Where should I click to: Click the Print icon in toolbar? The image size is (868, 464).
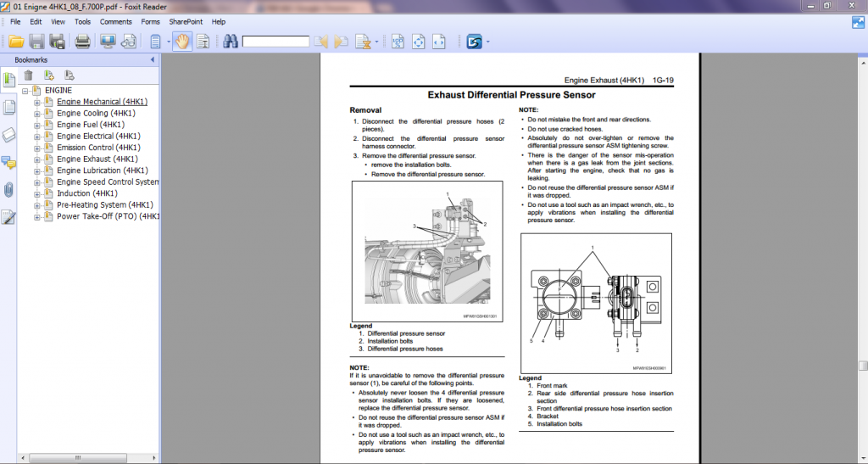coord(82,41)
